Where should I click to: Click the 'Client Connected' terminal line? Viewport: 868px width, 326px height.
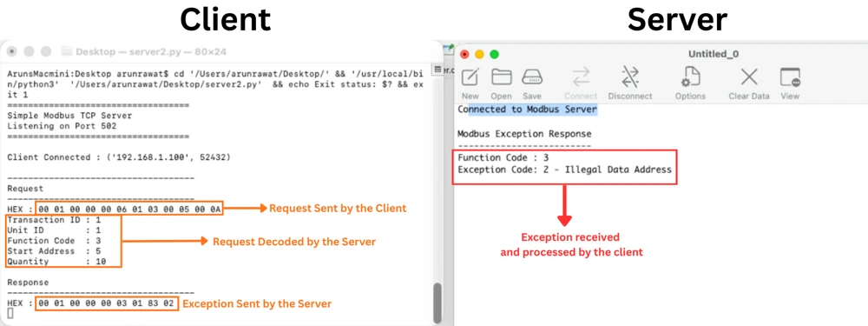[x=119, y=157]
